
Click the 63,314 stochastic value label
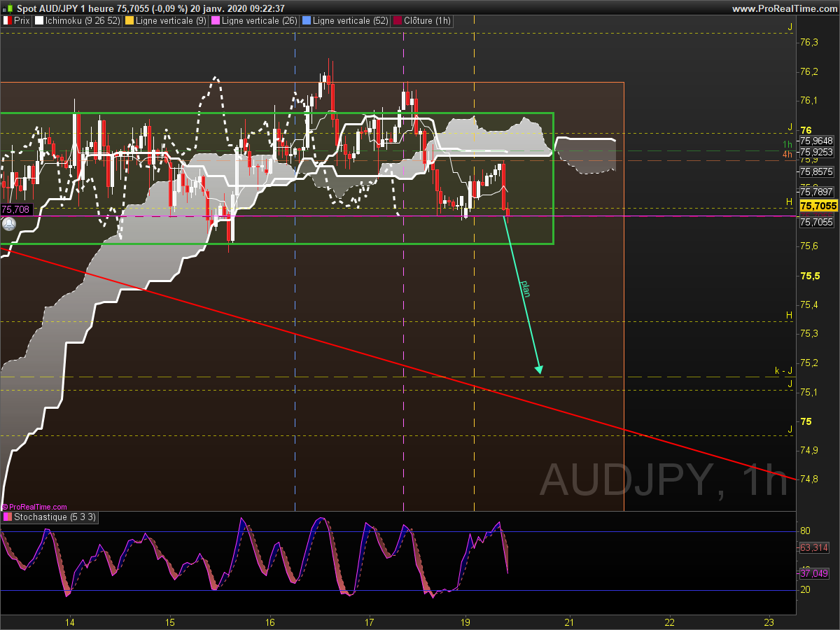tap(814, 547)
